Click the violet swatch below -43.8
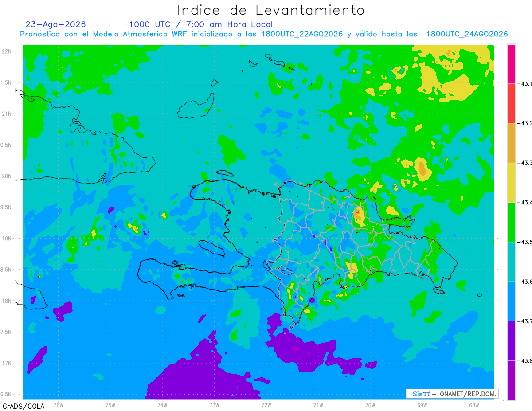Image resolution: width=532 pixels, height=411 pixels. click(511, 380)
